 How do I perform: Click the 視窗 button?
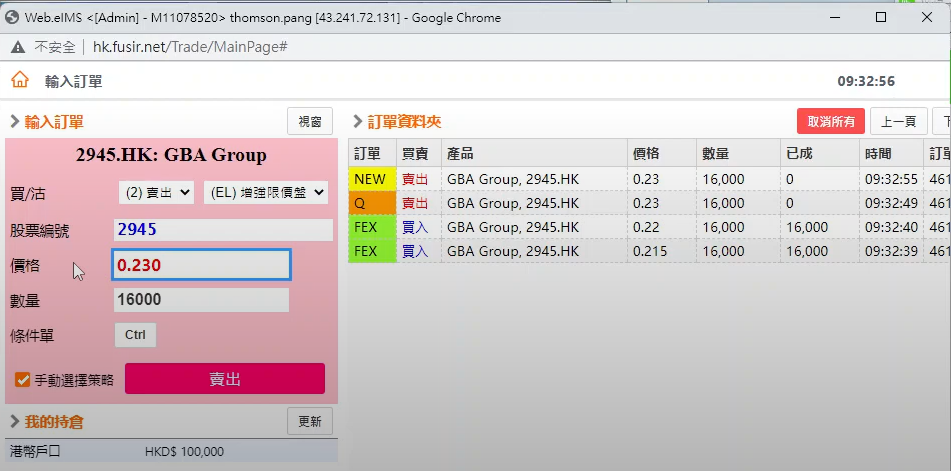310,121
